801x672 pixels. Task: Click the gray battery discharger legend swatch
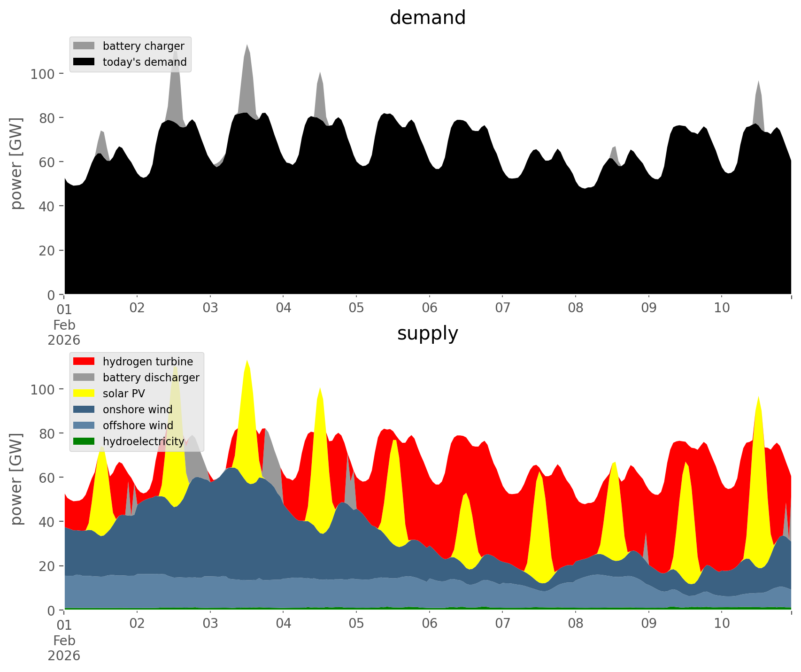pos(84,377)
